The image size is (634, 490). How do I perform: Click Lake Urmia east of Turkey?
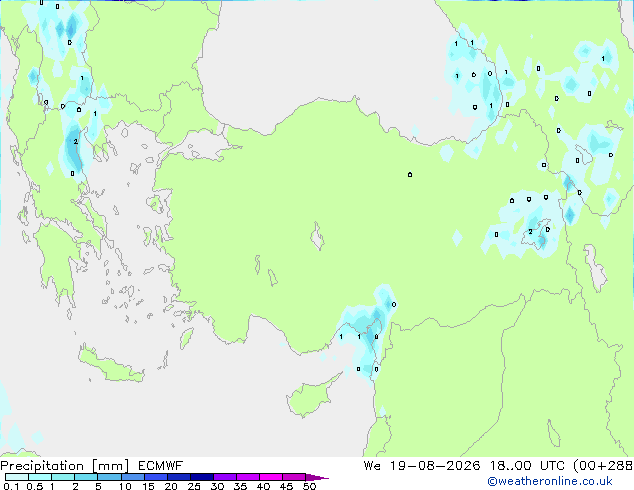tap(595, 268)
